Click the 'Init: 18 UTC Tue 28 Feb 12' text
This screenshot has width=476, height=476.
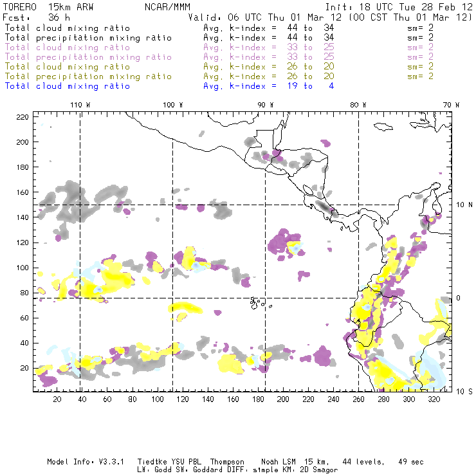point(399,7)
